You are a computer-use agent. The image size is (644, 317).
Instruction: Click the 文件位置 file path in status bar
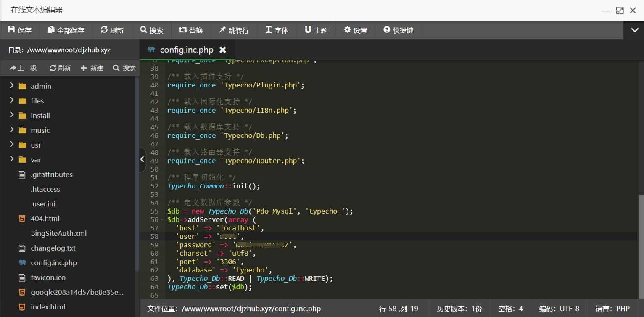coord(234,309)
